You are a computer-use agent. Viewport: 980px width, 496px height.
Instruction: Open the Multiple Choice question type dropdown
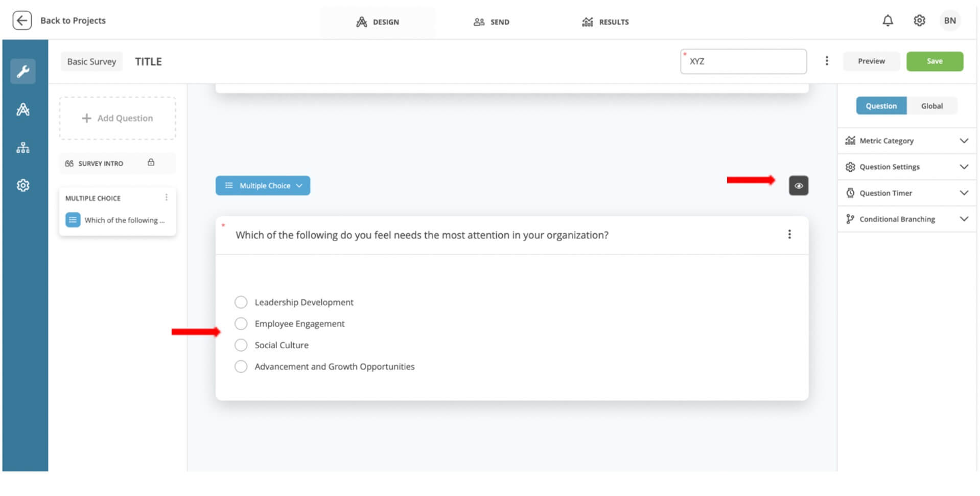[x=263, y=186]
